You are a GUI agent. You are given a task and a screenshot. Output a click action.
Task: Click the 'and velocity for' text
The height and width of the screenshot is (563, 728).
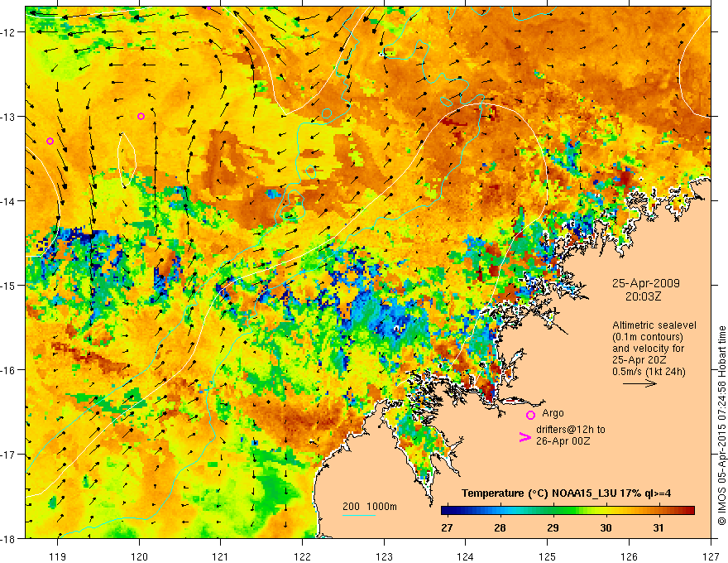coord(648,349)
